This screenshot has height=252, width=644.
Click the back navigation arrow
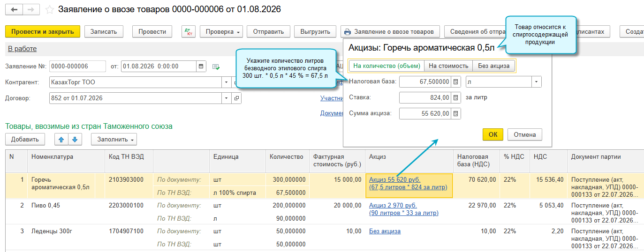(14, 9)
